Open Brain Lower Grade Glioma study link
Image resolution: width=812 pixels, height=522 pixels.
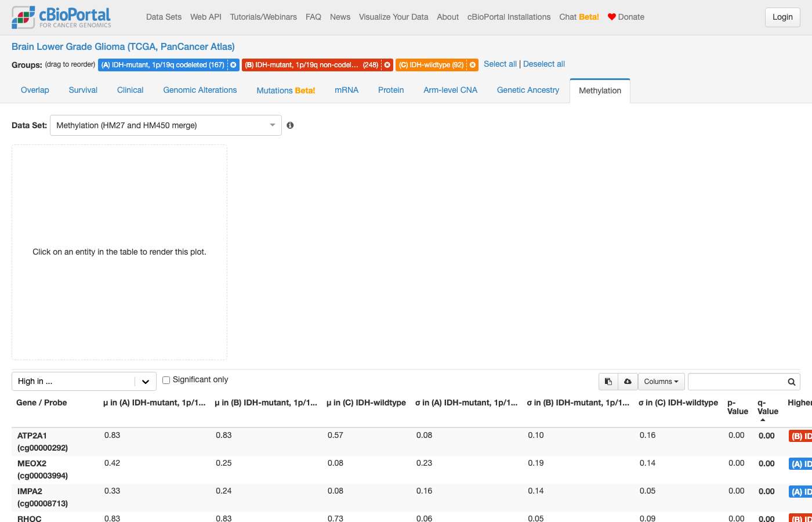pyautogui.click(x=123, y=46)
